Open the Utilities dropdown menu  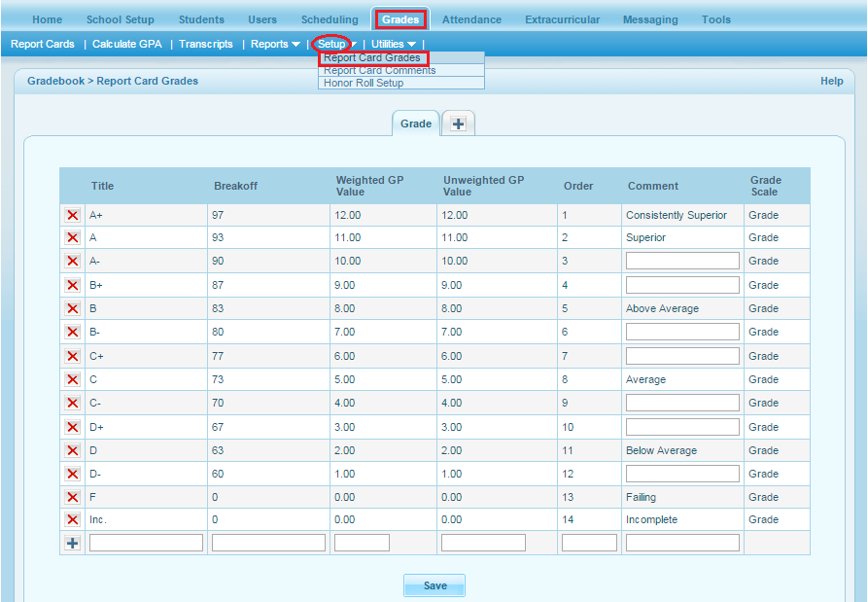393,44
